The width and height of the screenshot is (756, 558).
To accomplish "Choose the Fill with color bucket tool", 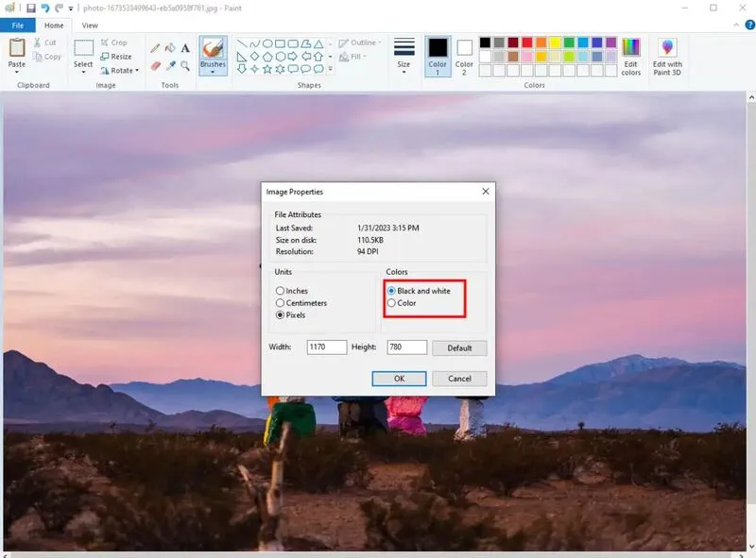I will pos(170,48).
